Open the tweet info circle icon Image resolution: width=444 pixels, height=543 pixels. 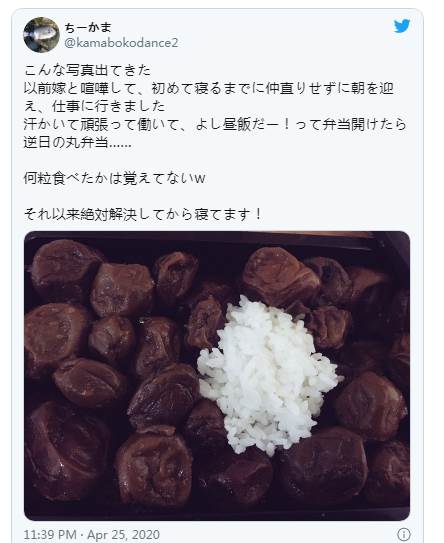click(x=403, y=534)
